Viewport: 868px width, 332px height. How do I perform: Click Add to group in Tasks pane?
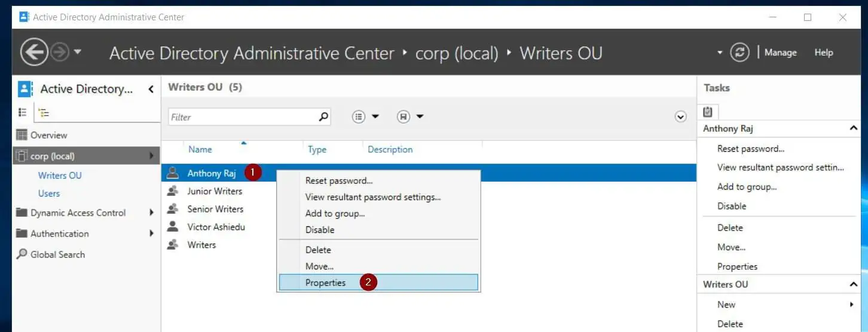[x=747, y=187]
